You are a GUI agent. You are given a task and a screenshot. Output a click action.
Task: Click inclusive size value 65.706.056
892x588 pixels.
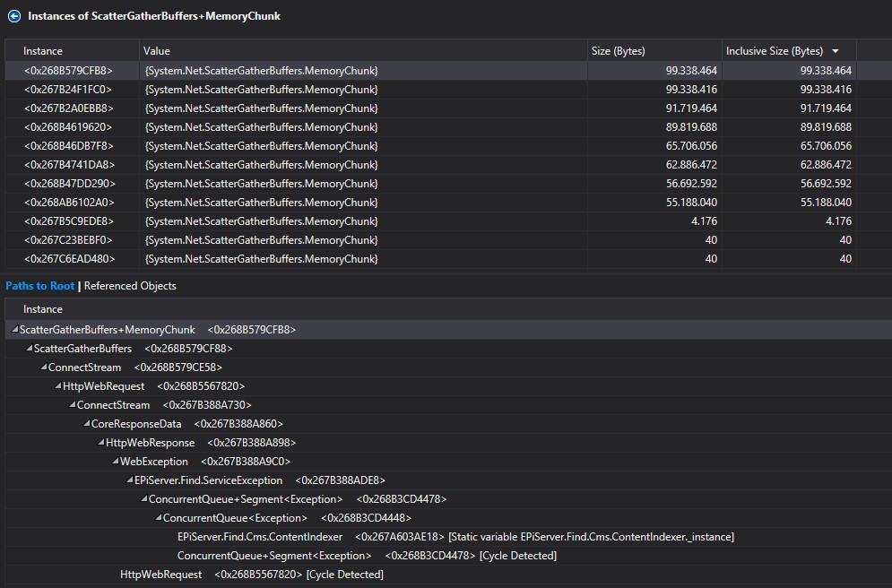tap(826, 145)
